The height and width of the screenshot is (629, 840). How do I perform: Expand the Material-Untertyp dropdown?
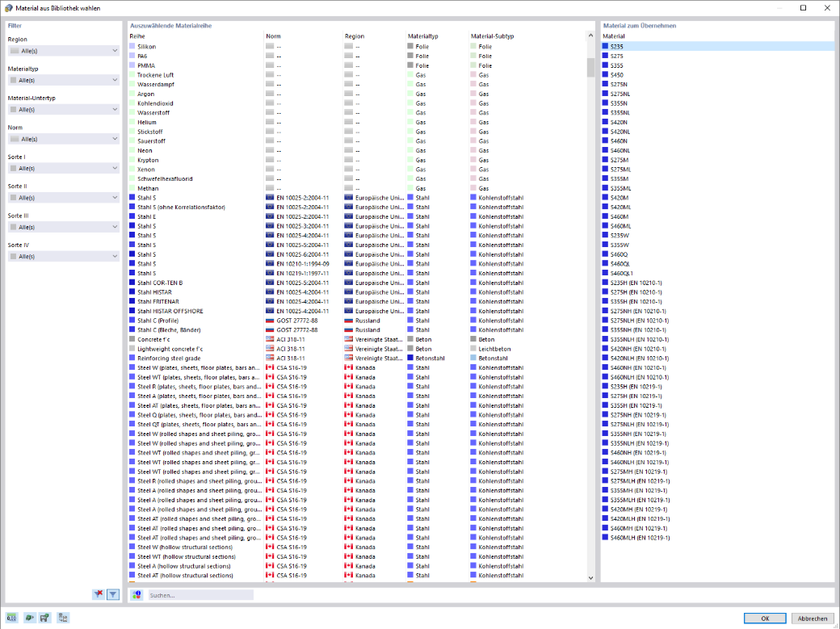[63, 109]
